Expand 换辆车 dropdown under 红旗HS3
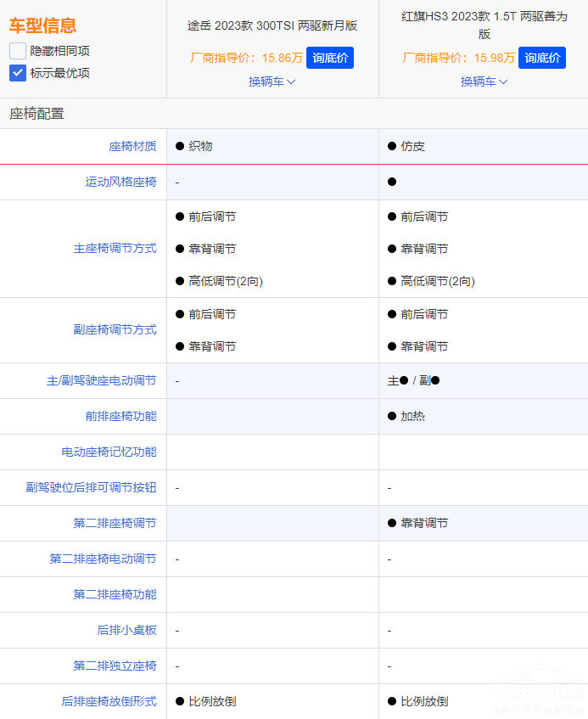Viewport: 588px width, 719px height. click(484, 81)
